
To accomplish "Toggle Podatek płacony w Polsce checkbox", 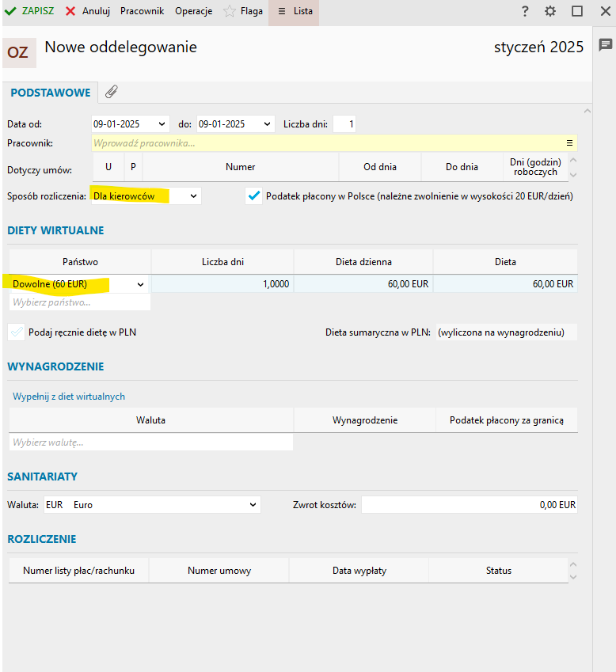I will point(254,196).
